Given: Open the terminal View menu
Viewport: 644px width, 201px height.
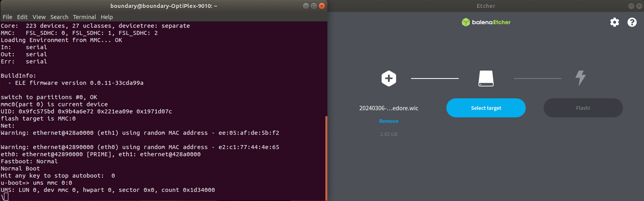Looking at the screenshot, I should (39, 17).
